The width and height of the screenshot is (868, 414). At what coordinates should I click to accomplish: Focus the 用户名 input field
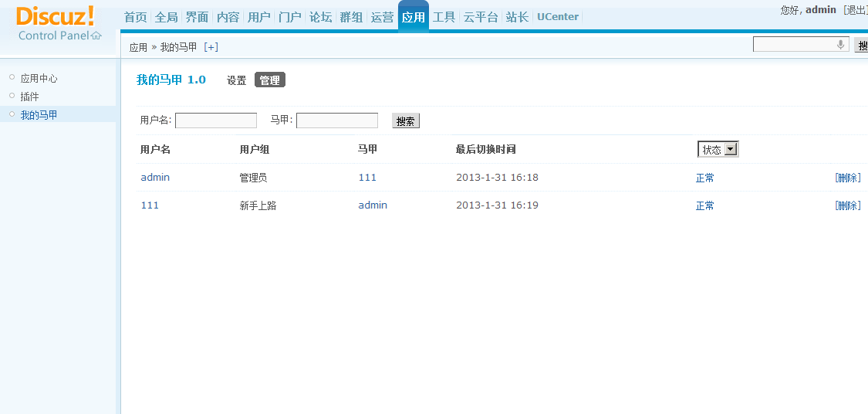point(216,120)
